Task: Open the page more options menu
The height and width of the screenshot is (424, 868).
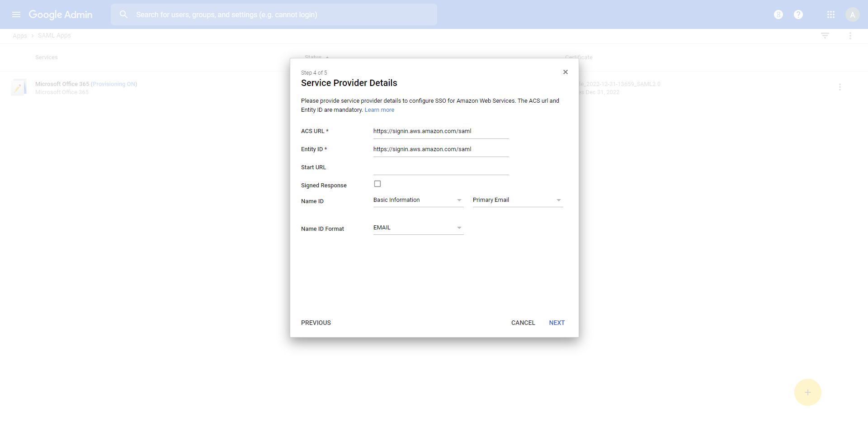Action: pyautogui.click(x=850, y=35)
